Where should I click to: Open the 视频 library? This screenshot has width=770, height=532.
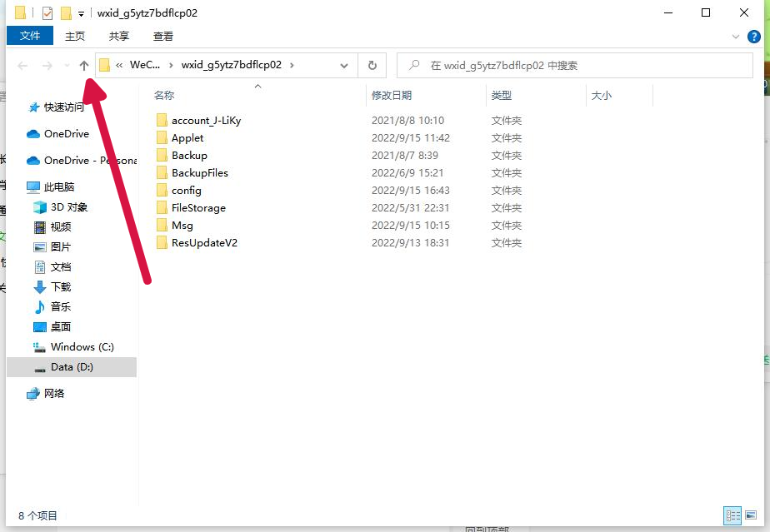pyautogui.click(x=60, y=226)
